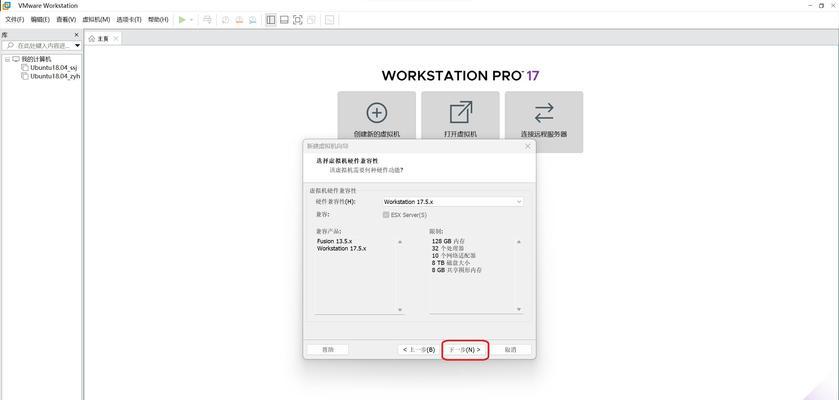
Task: Click 8 GB 共享图形内存 in limits list
Action: [x=456, y=271]
